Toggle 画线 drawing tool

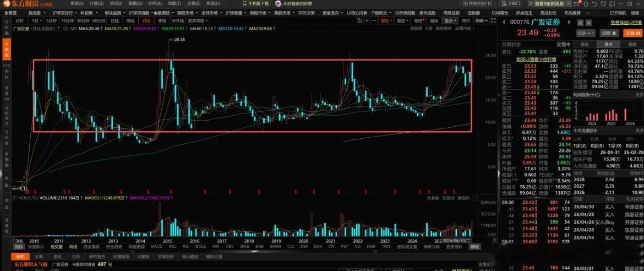tap(434, 20)
